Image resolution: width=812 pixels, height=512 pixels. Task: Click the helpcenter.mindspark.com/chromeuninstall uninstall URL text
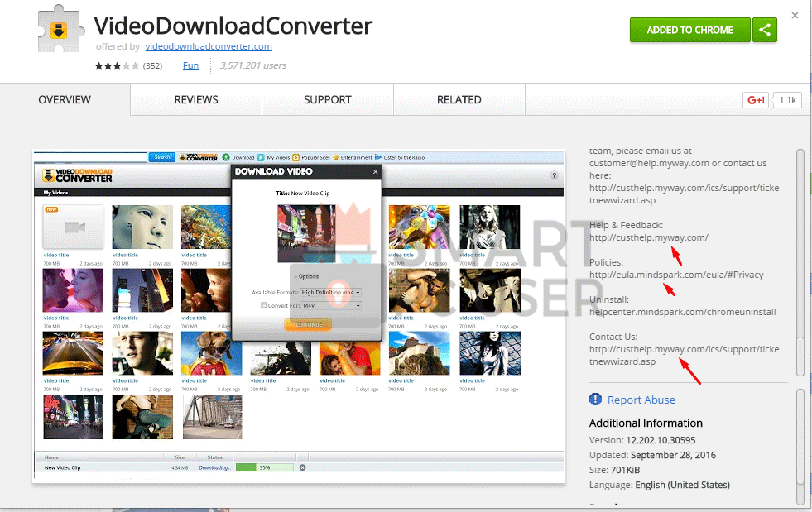point(683,312)
